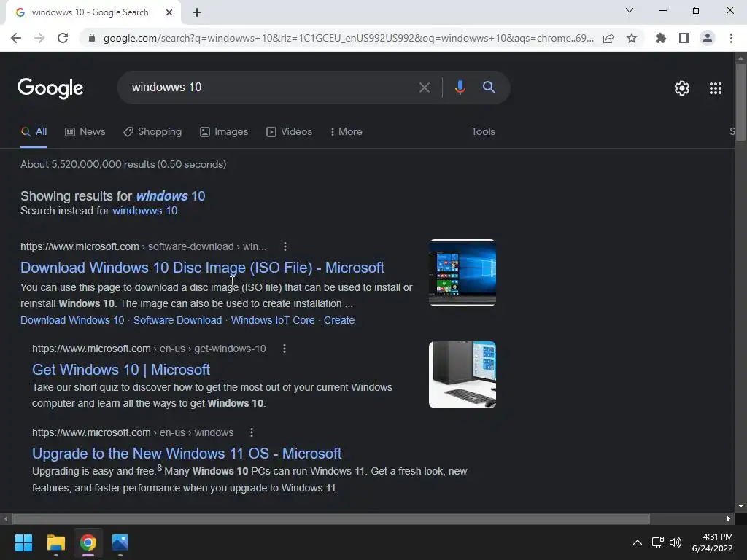The height and width of the screenshot is (560, 747).
Task: Click the desktop PC thumbnail image
Action: (x=462, y=375)
